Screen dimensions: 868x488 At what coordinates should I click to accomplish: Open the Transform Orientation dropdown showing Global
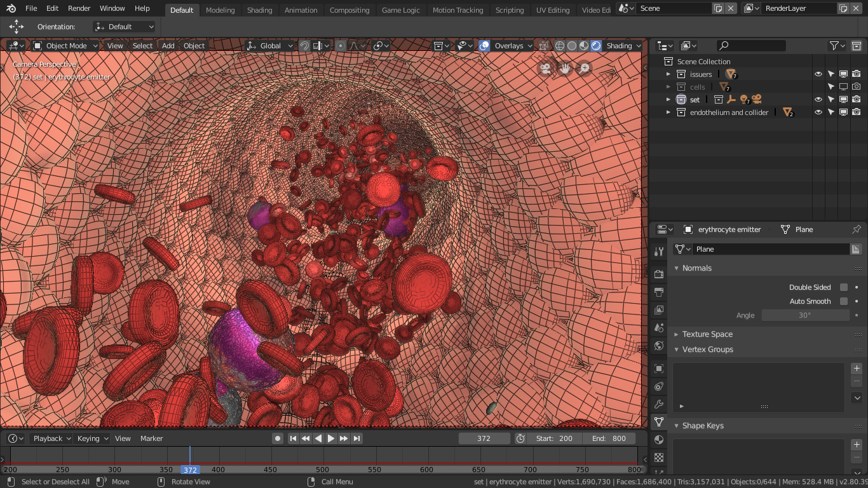point(269,46)
